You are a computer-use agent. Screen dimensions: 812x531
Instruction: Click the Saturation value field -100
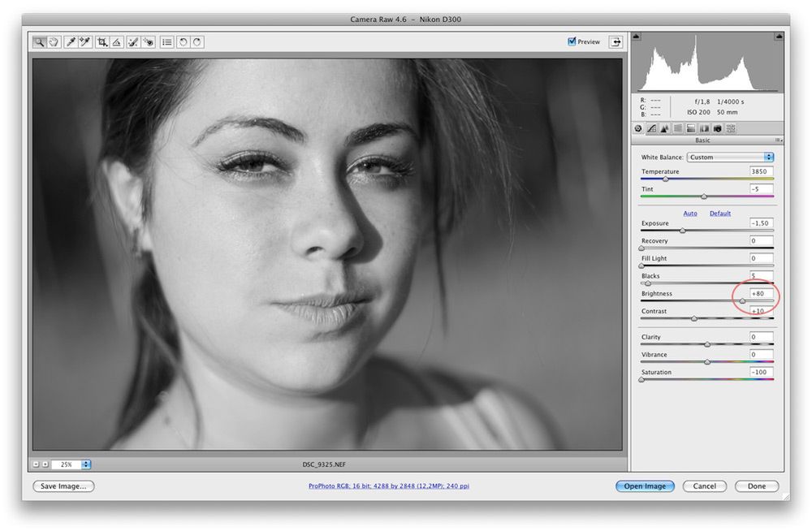pyautogui.click(x=762, y=373)
